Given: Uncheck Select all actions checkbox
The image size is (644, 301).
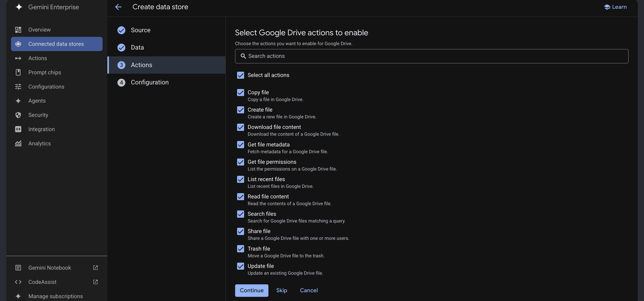Looking at the screenshot, I should (x=241, y=75).
